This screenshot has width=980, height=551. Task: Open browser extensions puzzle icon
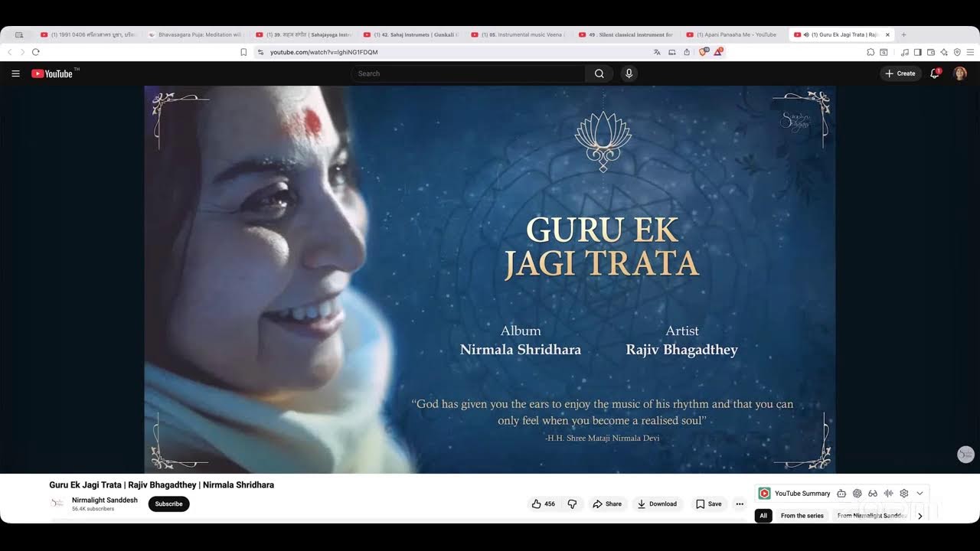click(871, 52)
